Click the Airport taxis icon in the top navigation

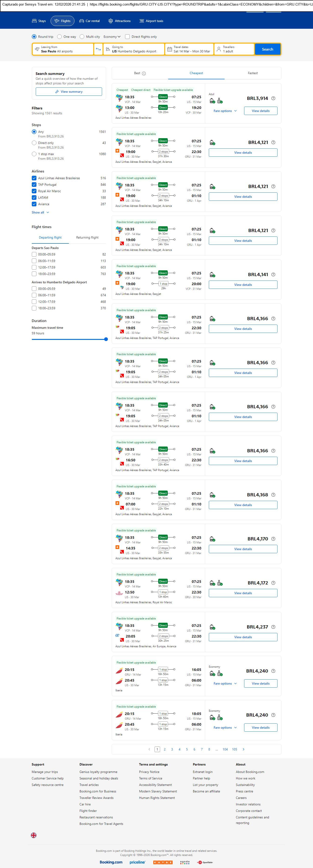tap(142, 21)
